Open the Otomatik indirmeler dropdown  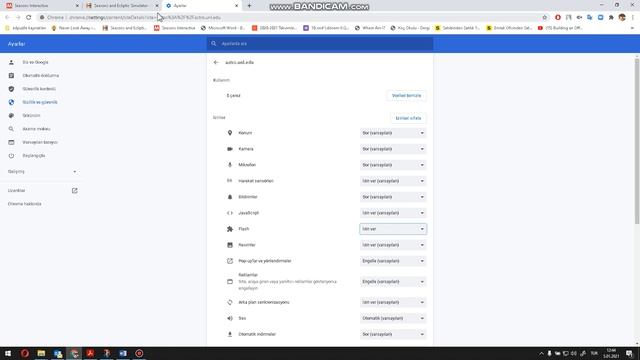click(x=393, y=334)
